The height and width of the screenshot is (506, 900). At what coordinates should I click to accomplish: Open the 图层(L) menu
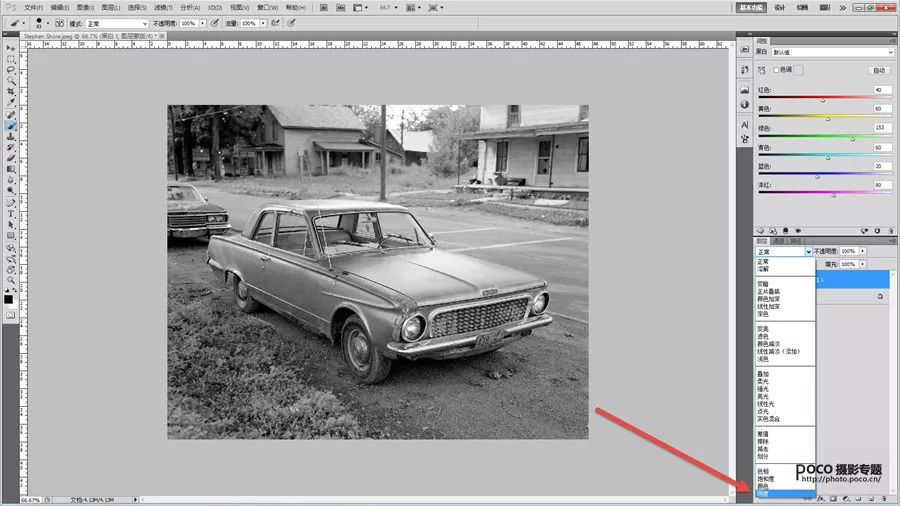tap(111, 7)
